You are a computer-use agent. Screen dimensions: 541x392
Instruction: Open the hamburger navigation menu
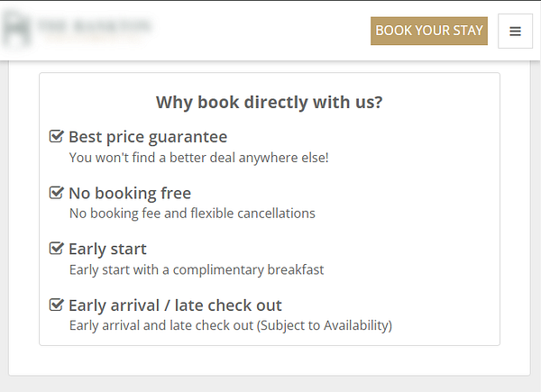click(515, 31)
